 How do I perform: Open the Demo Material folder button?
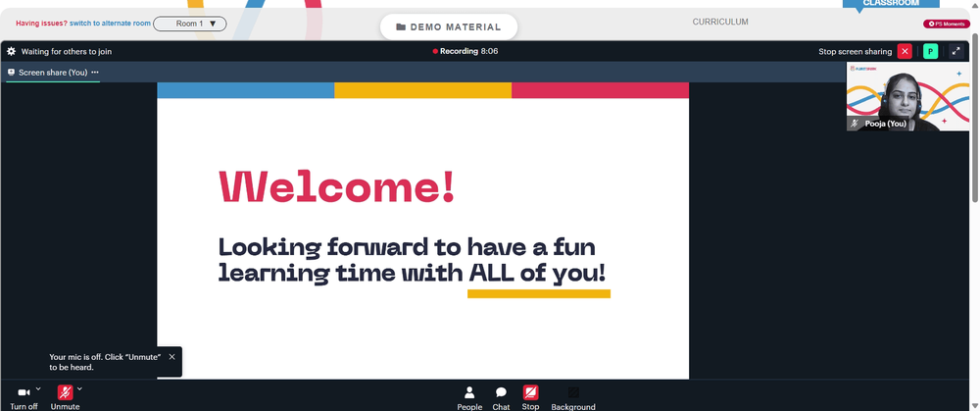click(x=449, y=26)
